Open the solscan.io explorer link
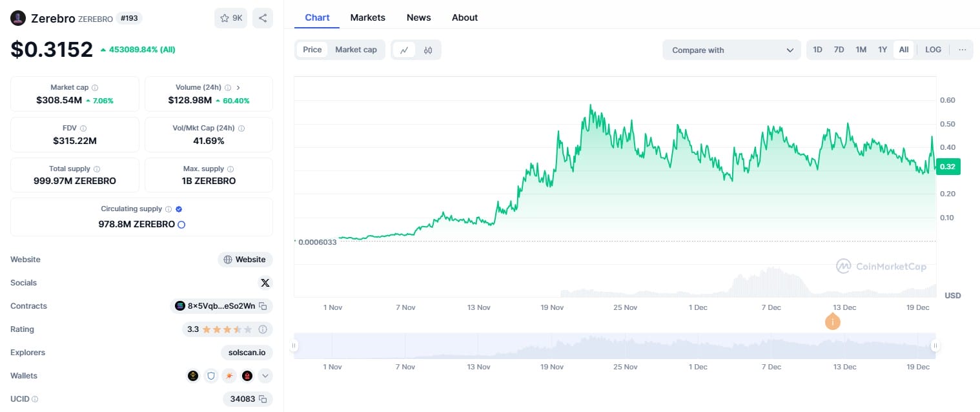This screenshot has height=412, width=980. click(247, 353)
